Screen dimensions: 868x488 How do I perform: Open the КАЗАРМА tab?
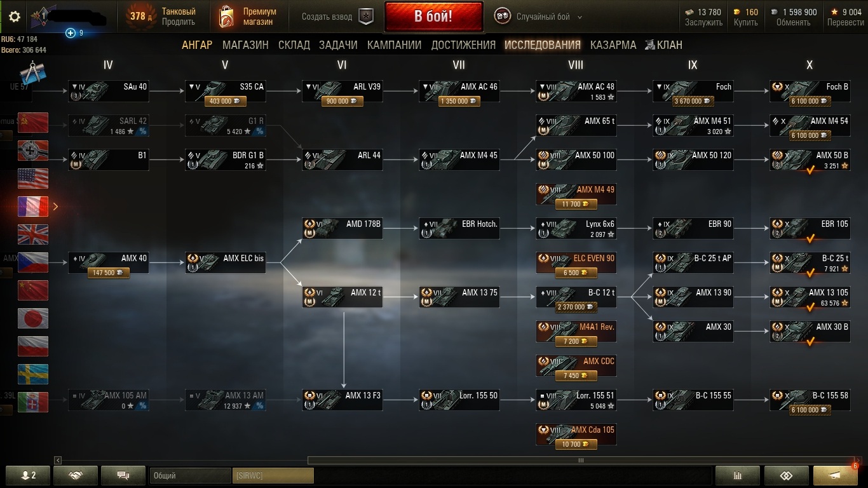tap(613, 45)
